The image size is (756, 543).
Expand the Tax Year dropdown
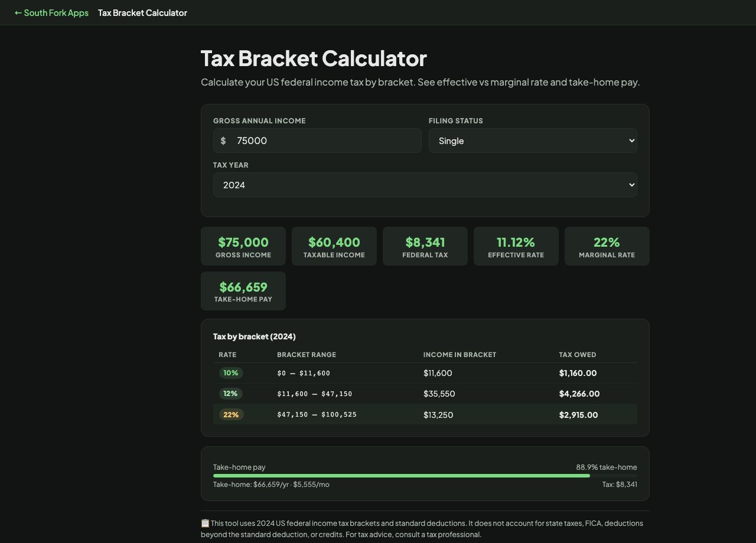click(x=425, y=185)
